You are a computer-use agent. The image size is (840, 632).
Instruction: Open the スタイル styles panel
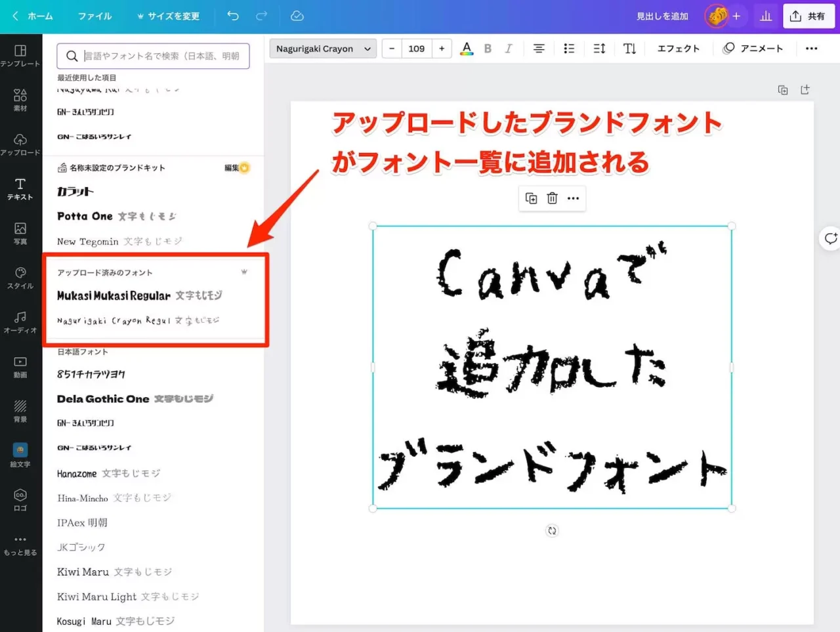tap(20, 278)
